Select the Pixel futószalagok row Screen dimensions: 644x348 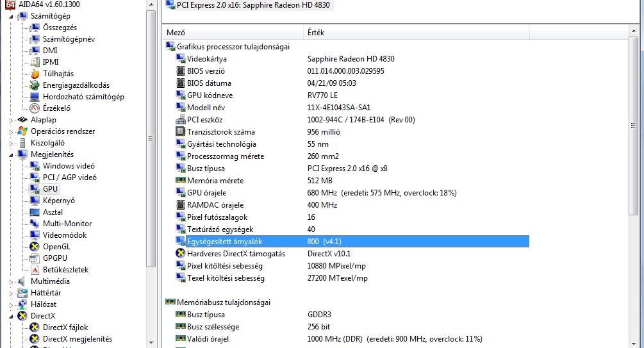[352, 217]
